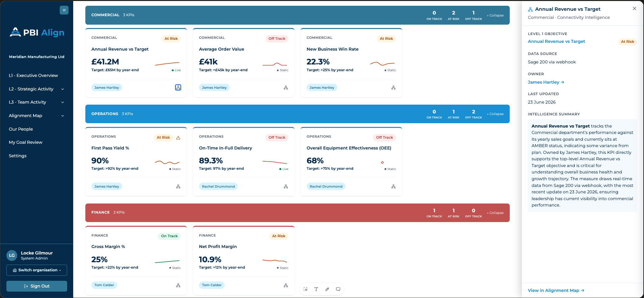
Task: Click Finance On Track count in header
Action: (x=434, y=213)
